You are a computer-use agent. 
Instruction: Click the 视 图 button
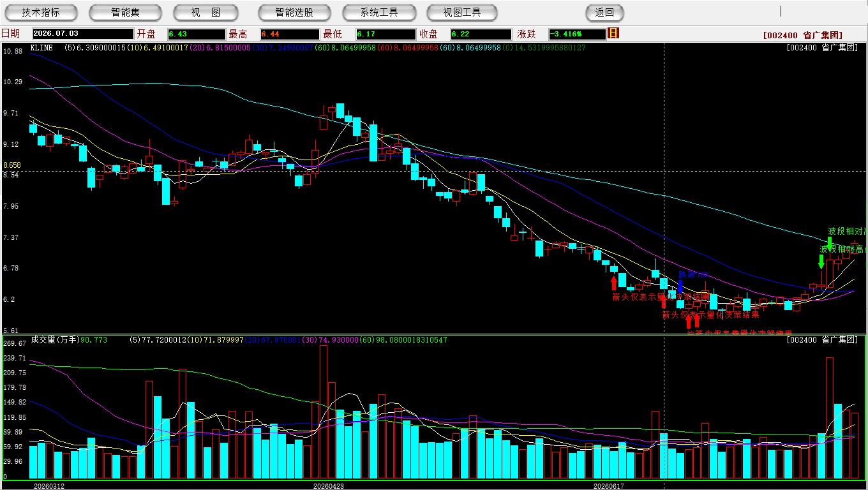(x=206, y=12)
